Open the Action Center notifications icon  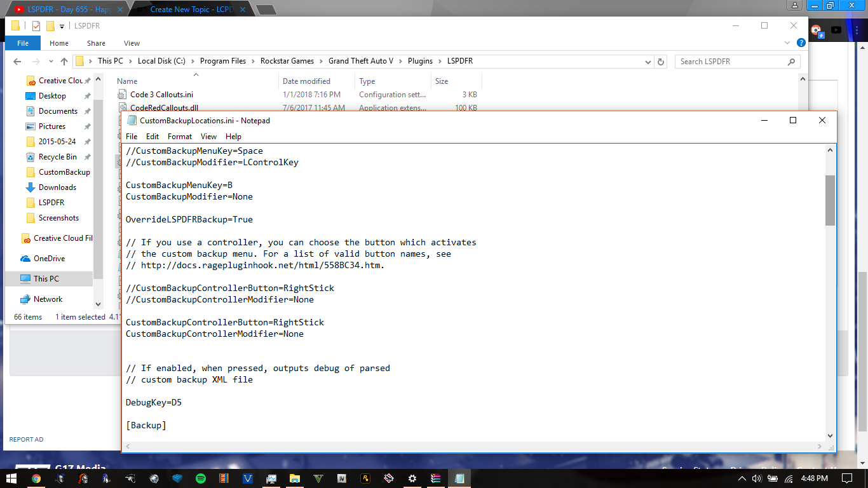(x=846, y=478)
